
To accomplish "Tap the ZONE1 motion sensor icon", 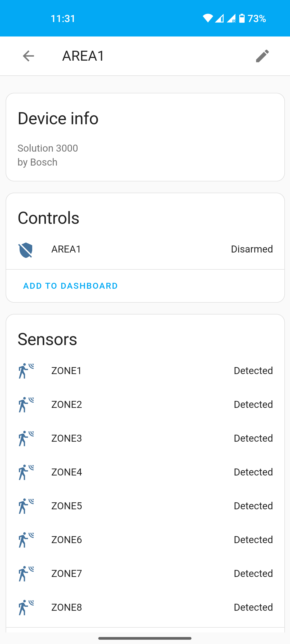I will (26, 371).
